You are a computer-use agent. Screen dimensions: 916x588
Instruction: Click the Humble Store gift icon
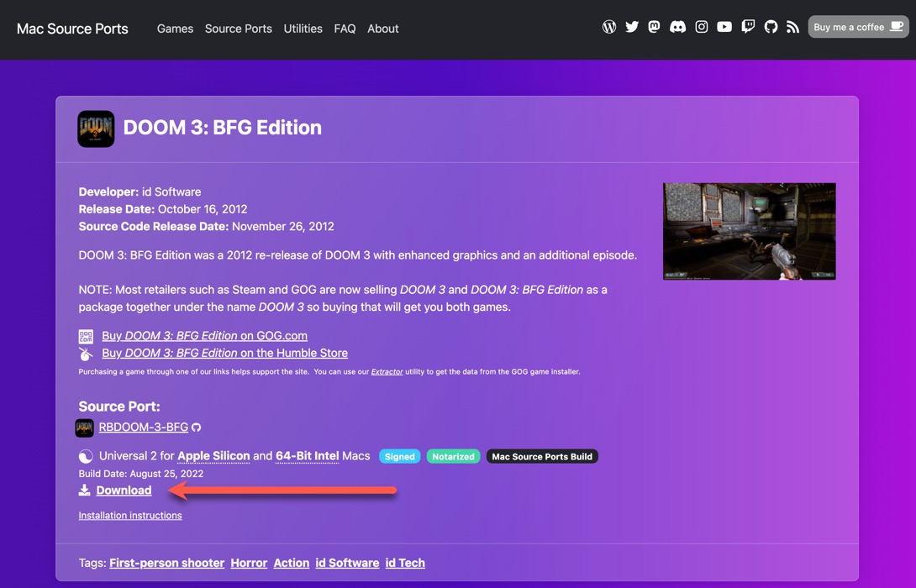[86, 353]
